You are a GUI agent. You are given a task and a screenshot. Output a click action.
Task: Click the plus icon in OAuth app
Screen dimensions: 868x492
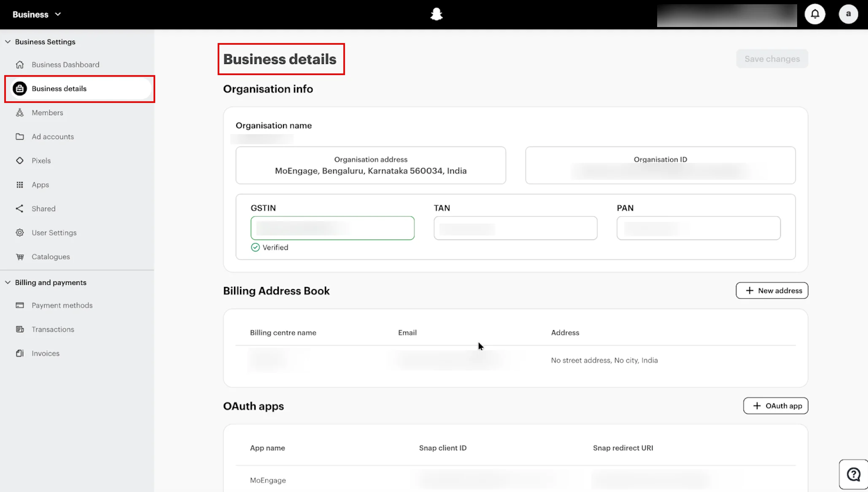757,406
